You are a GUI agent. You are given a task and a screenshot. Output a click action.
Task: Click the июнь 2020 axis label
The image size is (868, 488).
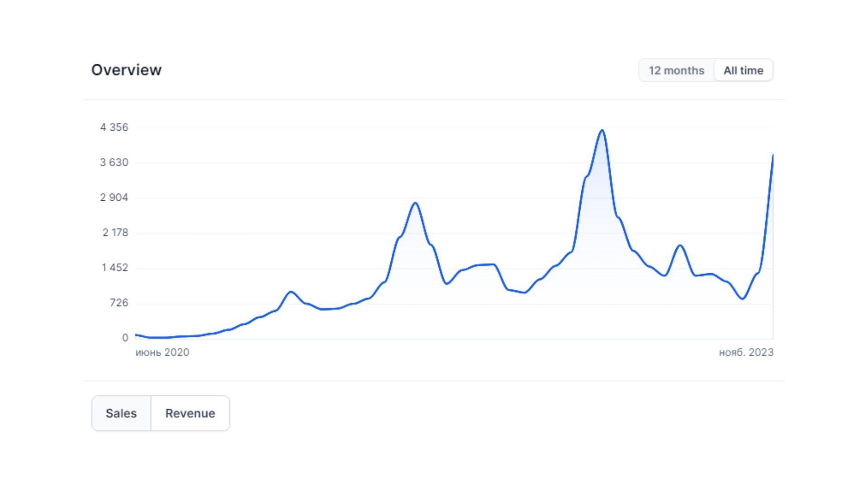point(162,352)
